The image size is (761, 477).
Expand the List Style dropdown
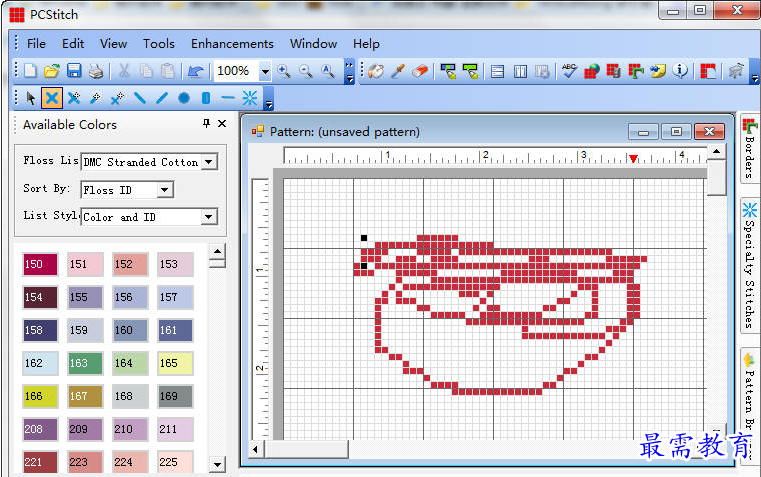[209, 217]
